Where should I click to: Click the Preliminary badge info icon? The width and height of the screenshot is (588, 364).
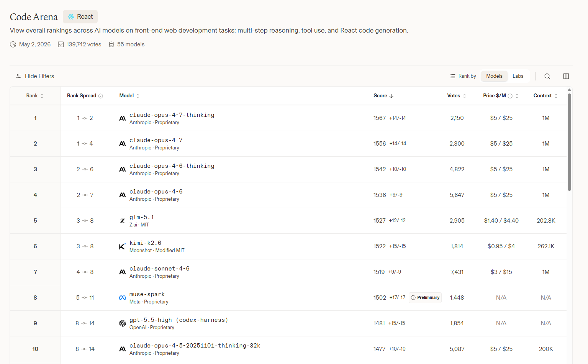click(x=413, y=298)
